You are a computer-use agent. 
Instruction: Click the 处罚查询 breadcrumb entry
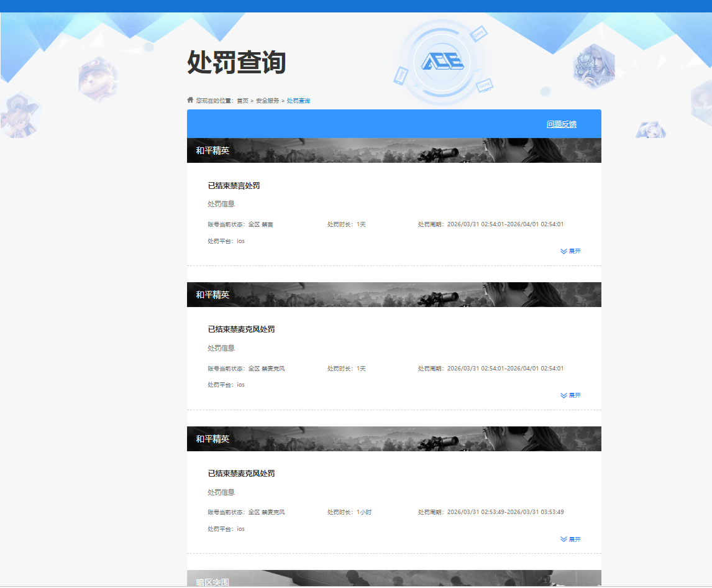298,100
